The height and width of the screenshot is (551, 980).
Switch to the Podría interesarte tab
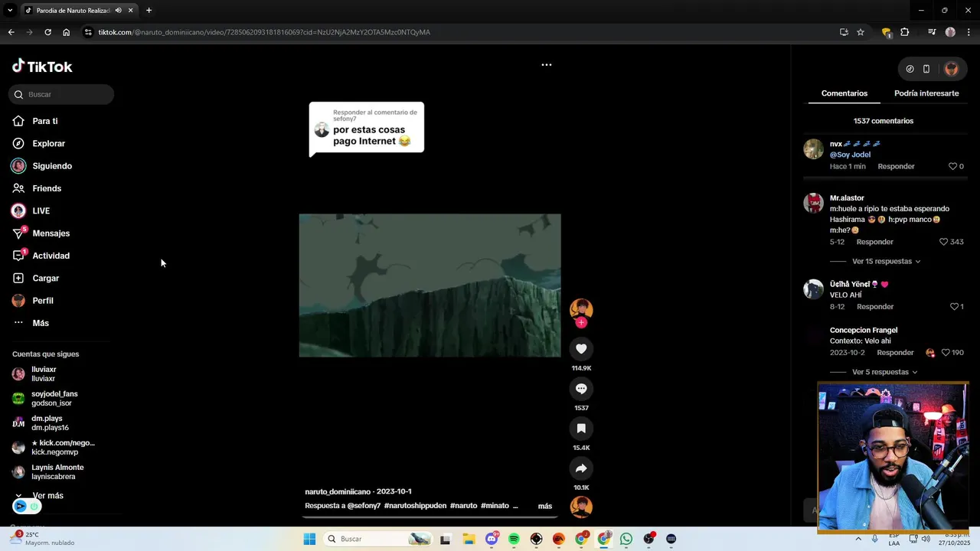(x=926, y=93)
